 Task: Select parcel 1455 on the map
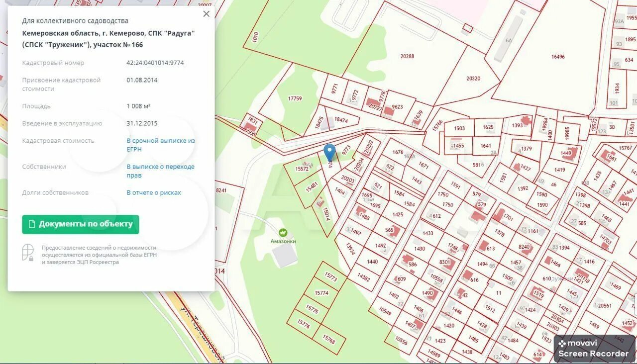pos(458,146)
